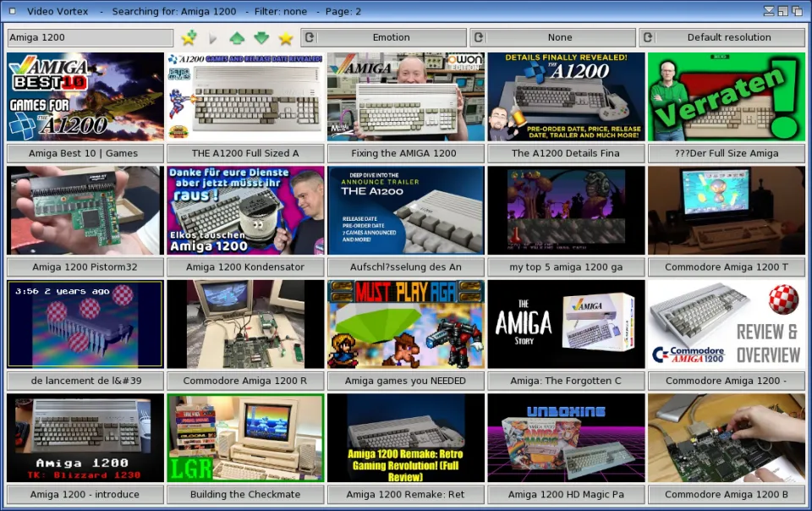Open the 'The Amiga Story' thumbnail
The width and height of the screenshot is (812, 511).
(x=566, y=324)
